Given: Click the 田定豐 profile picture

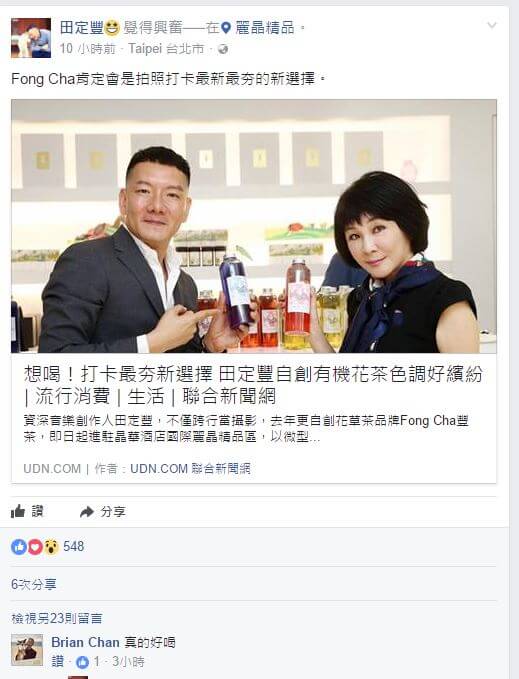Looking at the screenshot, I should click(31, 38).
